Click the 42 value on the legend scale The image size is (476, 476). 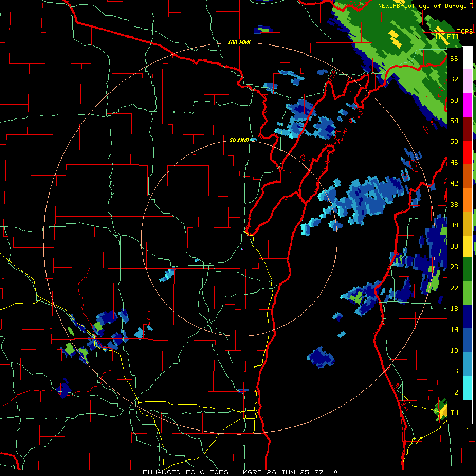pyautogui.click(x=454, y=184)
